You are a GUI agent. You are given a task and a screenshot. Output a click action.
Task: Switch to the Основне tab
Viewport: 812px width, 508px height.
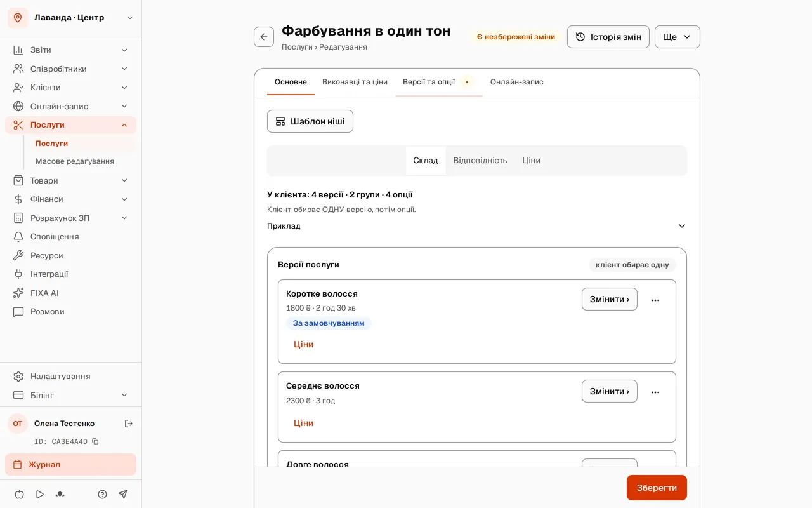click(291, 82)
